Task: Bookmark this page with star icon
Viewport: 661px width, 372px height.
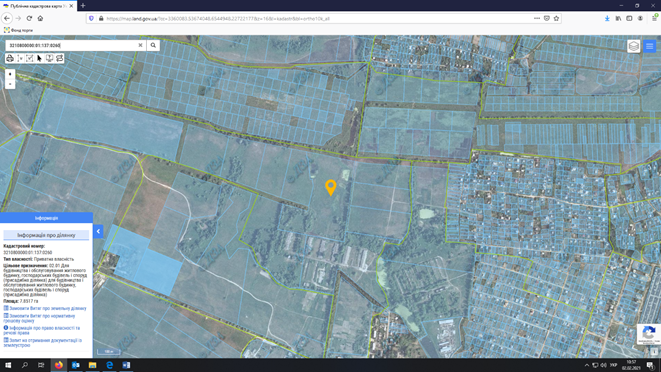Action: pyautogui.click(x=556, y=19)
